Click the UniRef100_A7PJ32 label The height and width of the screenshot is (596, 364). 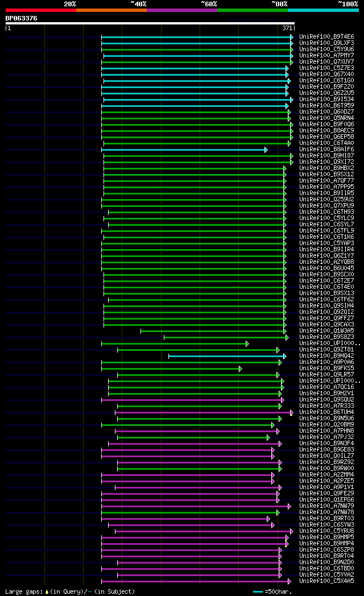pos(326,437)
